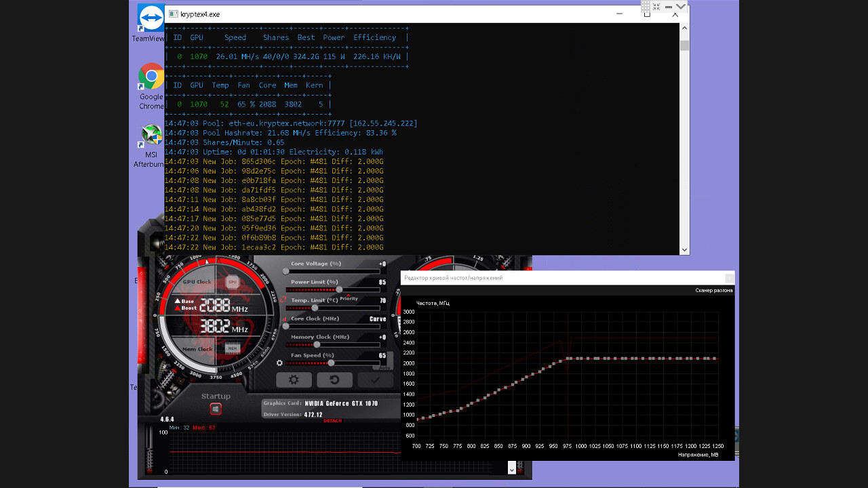This screenshot has width=868, height=488.
Task: Toggle the Auto fan speed button
Action: [386, 367]
